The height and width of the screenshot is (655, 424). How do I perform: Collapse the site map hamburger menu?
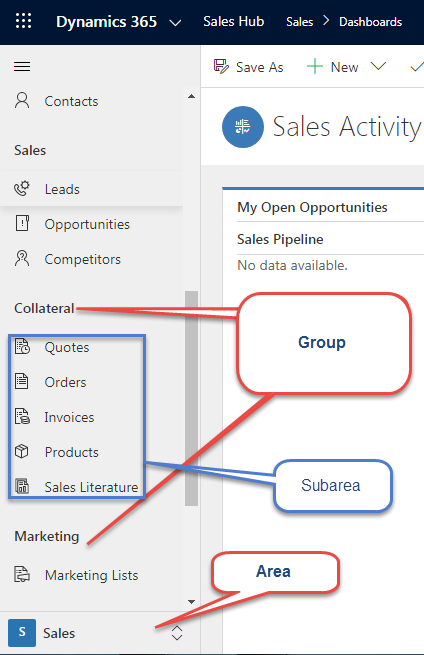(x=22, y=66)
